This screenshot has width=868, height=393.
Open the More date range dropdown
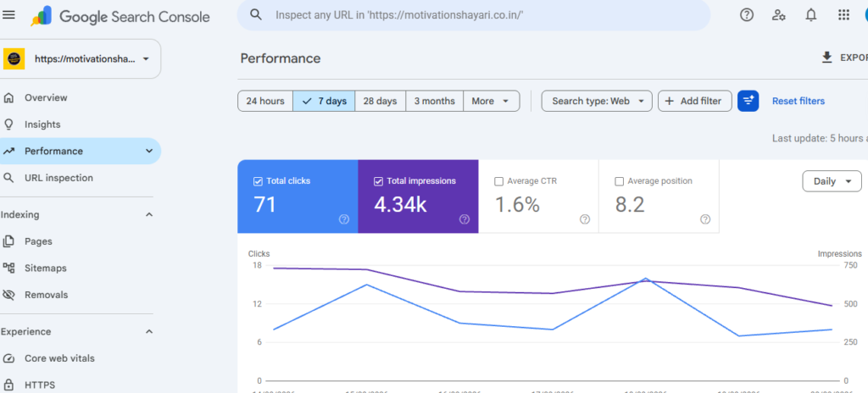pyautogui.click(x=492, y=101)
